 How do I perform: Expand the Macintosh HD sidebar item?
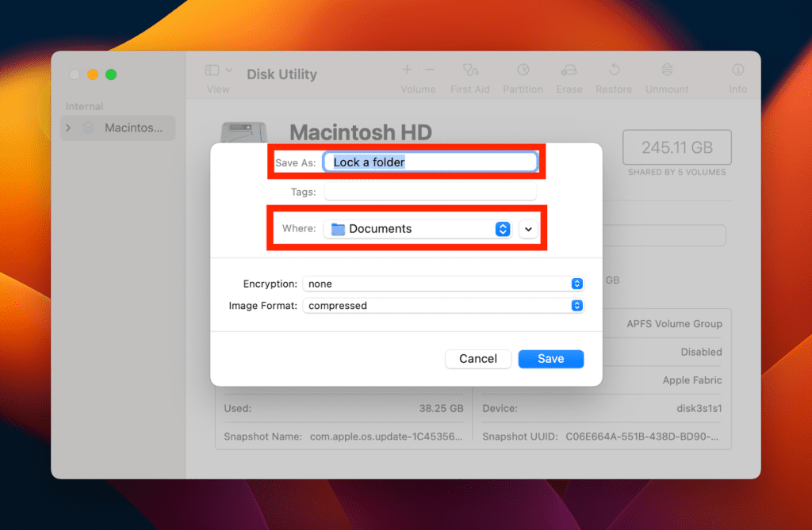click(68, 128)
